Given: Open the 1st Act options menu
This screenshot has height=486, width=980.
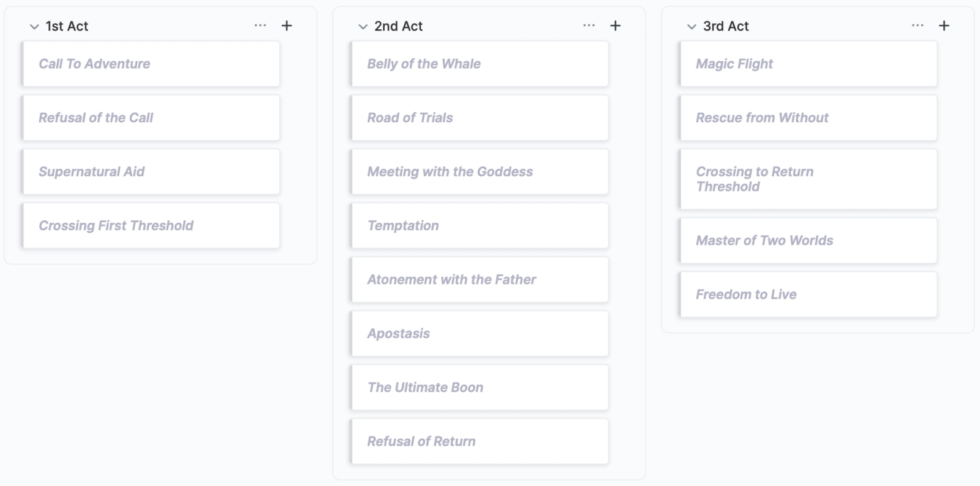Looking at the screenshot, I should (260, 26).
